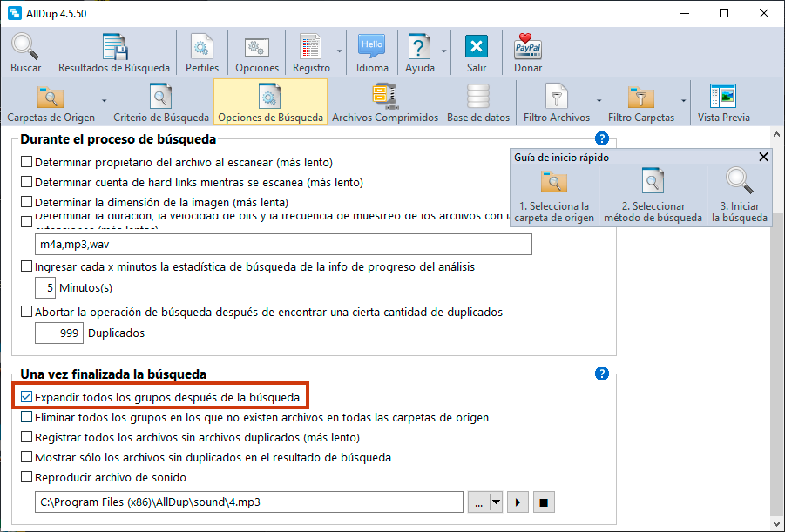Select the Opciones de Búsqueda tab
The height and width of the screenshot is (532, 785).
pyautogui.click(x=270, y=102)
